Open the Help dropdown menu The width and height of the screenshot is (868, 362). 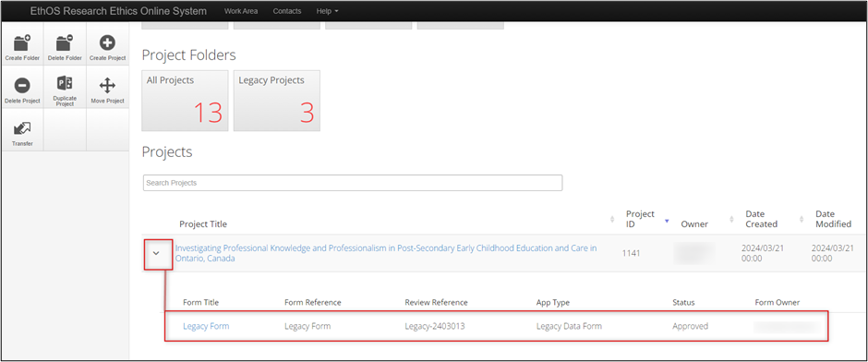(327, 11)
